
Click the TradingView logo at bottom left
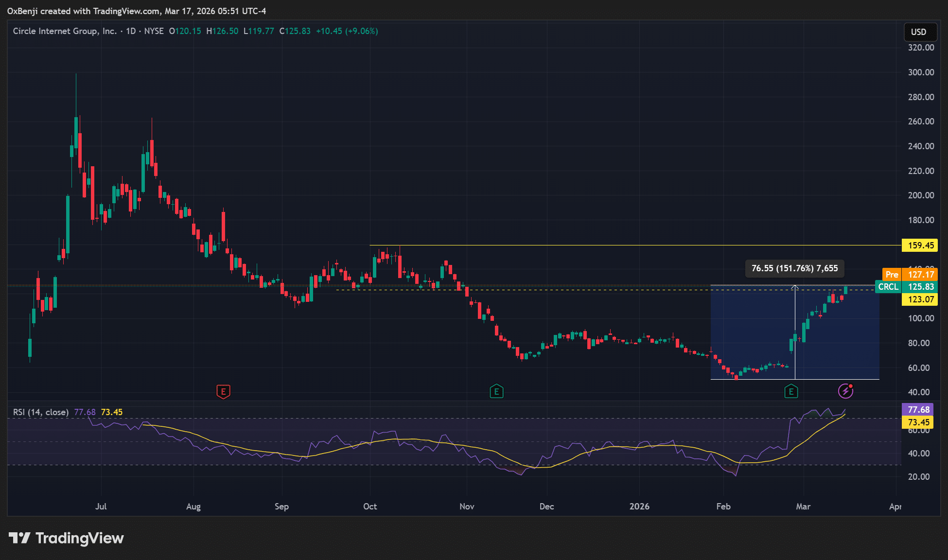point(66,538)
